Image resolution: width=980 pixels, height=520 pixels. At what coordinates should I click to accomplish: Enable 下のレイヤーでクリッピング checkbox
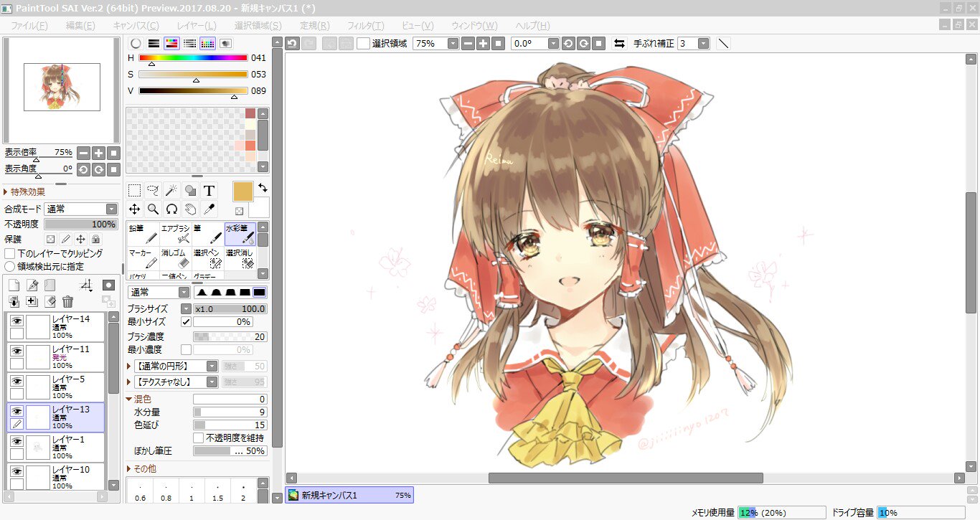point(10,253)
